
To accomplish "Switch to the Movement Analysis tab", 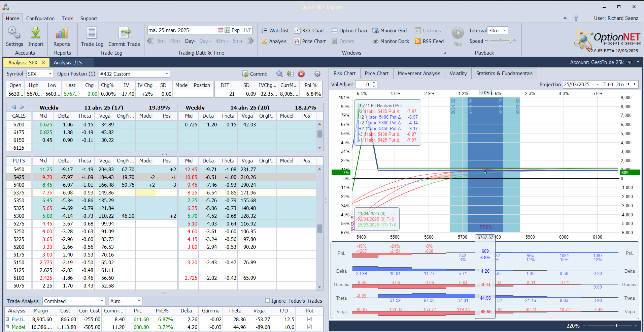I will (419, 73).
